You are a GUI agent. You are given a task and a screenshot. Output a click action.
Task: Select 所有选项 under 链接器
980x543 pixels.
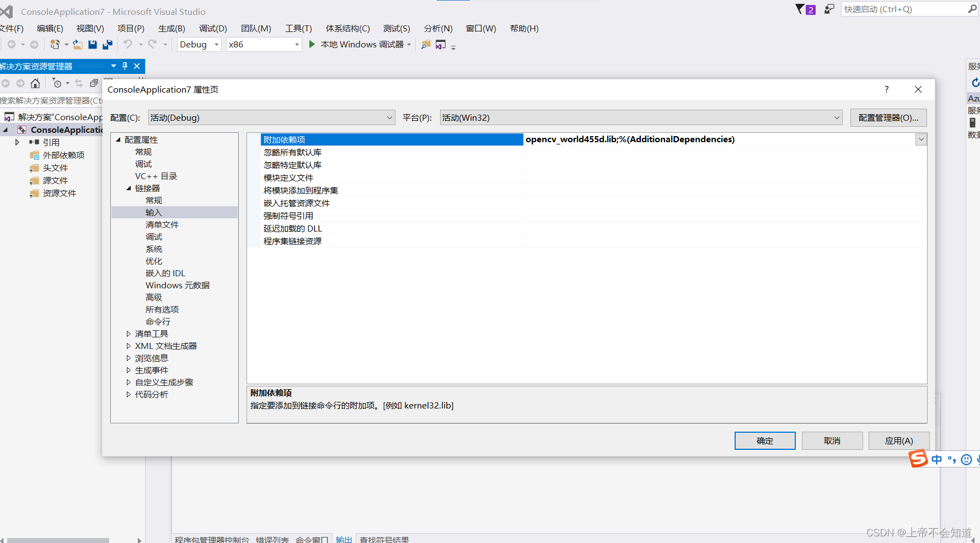162,310
